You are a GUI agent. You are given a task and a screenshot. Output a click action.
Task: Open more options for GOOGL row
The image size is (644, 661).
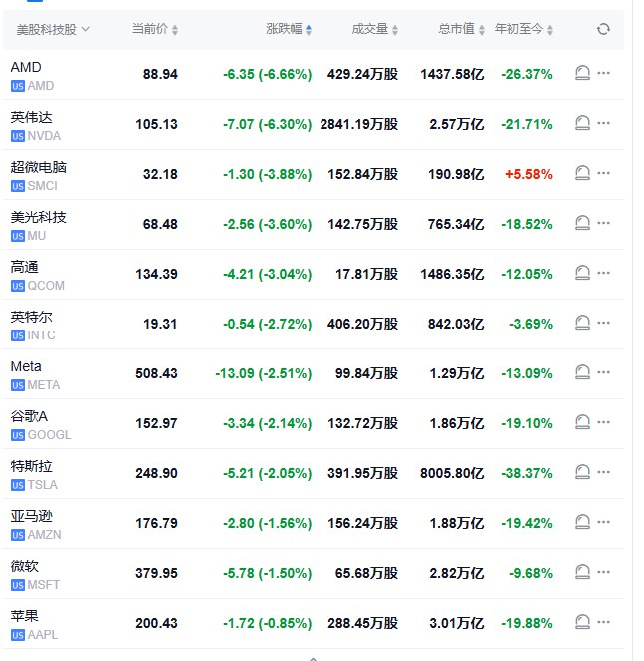click(603, 422)
